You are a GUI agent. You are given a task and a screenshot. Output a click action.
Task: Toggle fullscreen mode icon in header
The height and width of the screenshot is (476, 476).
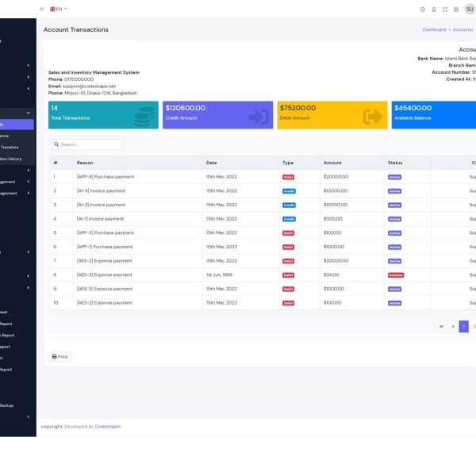click(x=444, y=9)
